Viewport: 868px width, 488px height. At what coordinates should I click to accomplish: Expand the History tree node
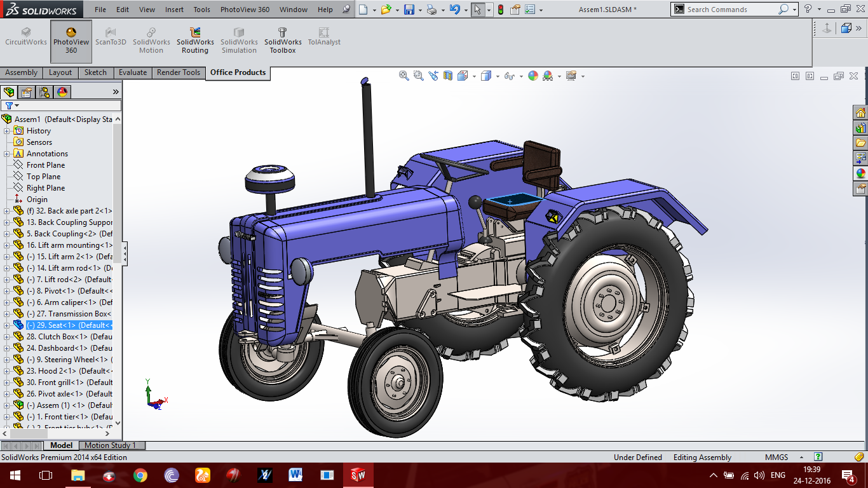(7, 131)
